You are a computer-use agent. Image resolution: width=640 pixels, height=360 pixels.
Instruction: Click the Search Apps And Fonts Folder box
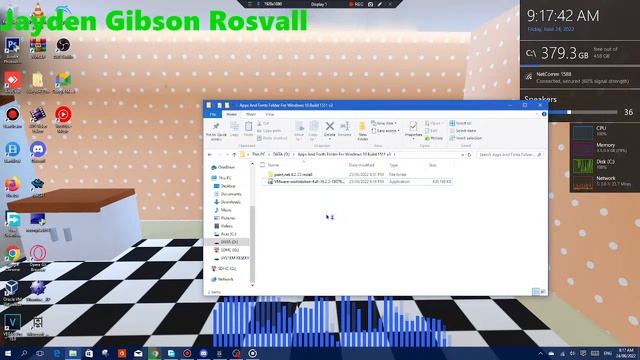510,155
